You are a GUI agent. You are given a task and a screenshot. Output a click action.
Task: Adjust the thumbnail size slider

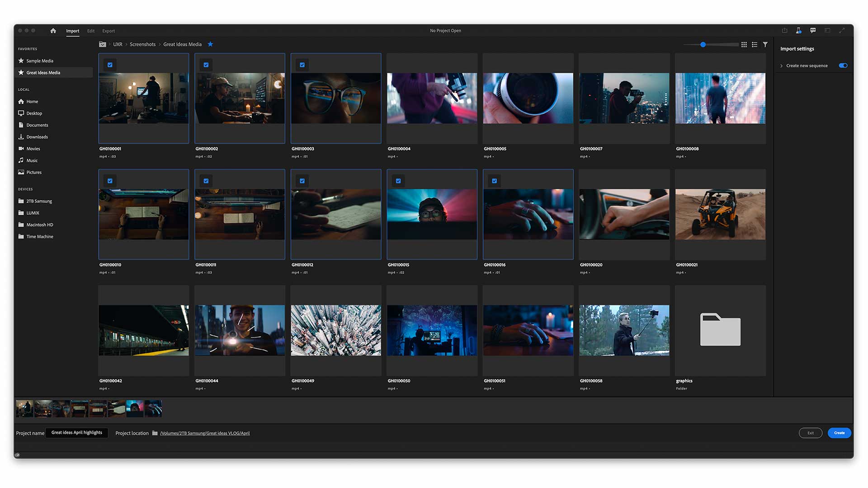703,45
